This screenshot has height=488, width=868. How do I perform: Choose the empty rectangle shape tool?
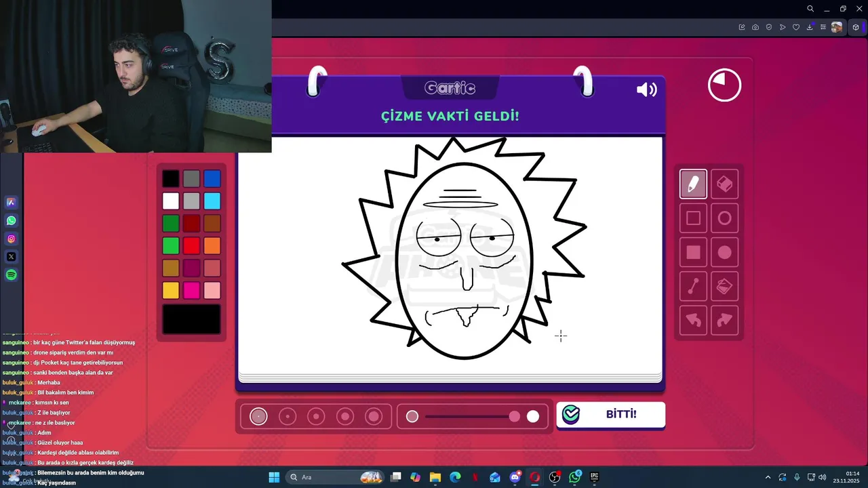(693, 218)
